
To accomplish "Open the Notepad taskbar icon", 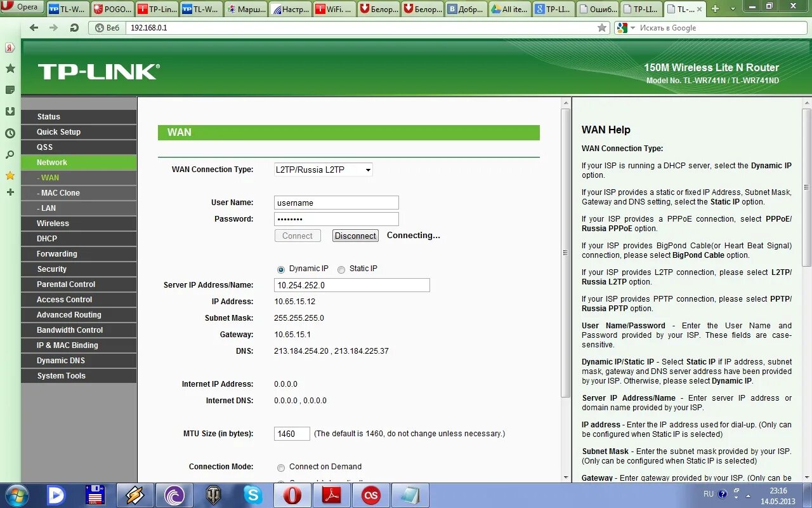I will pyautogui.click(x=410, y=495).
